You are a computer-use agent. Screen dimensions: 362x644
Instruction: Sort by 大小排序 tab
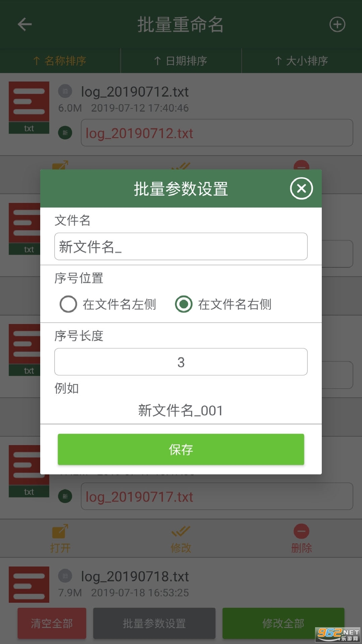coord(302,61)
